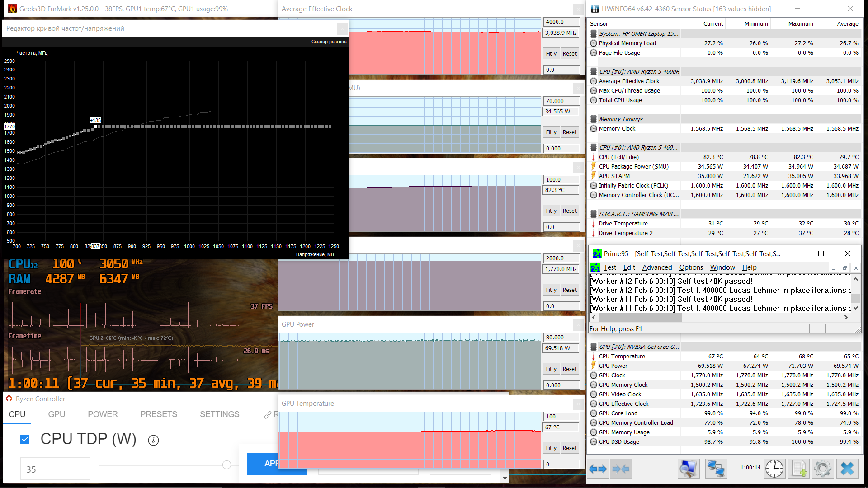Screen dimensions: 868x488
Task: Close the GPU Power graph window
Action: tap(578, 324)
